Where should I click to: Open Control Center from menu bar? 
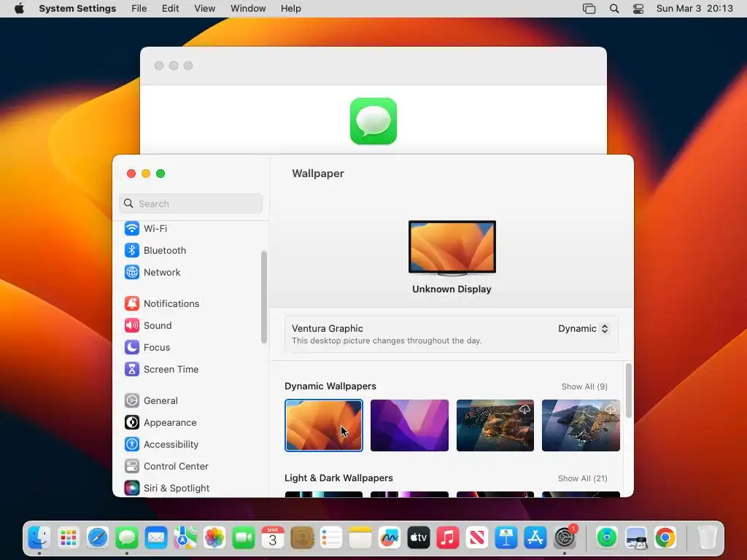pos(638,9)
